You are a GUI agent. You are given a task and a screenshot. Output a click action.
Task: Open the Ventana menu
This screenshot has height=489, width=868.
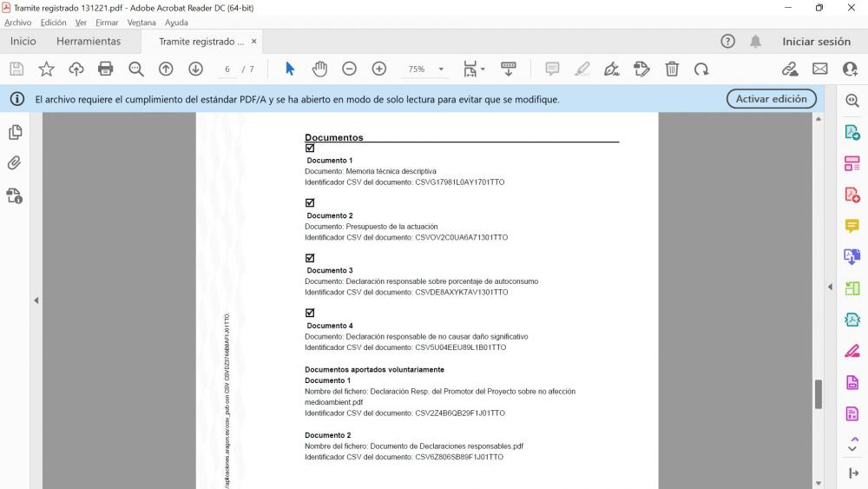click(x=141, y=23)
